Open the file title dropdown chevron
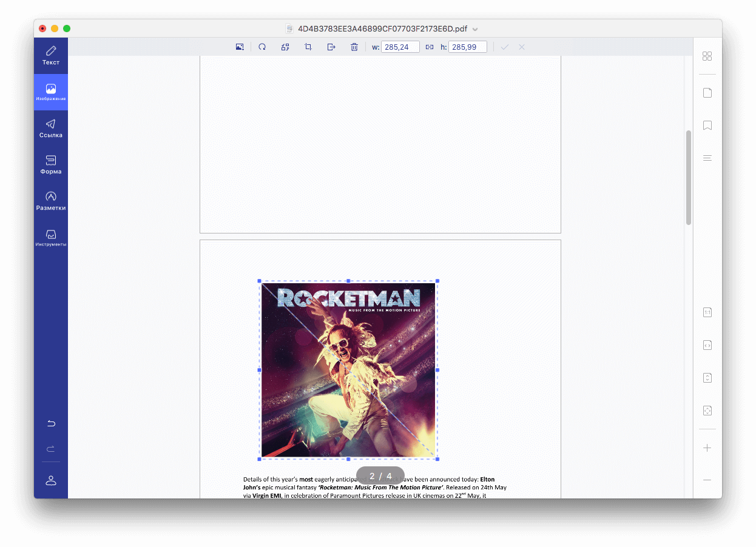The width and height of the screenshot is (756, 547). coord(475,29)
